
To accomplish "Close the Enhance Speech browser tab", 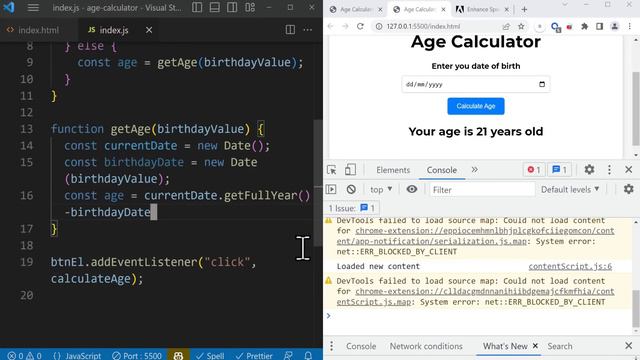I will [x=507, y=9].
